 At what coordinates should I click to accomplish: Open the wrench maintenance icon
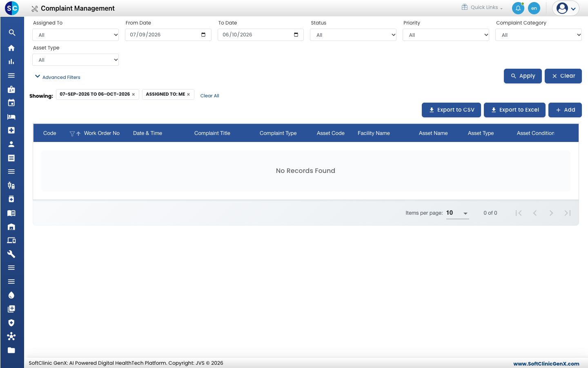point(11,254)
